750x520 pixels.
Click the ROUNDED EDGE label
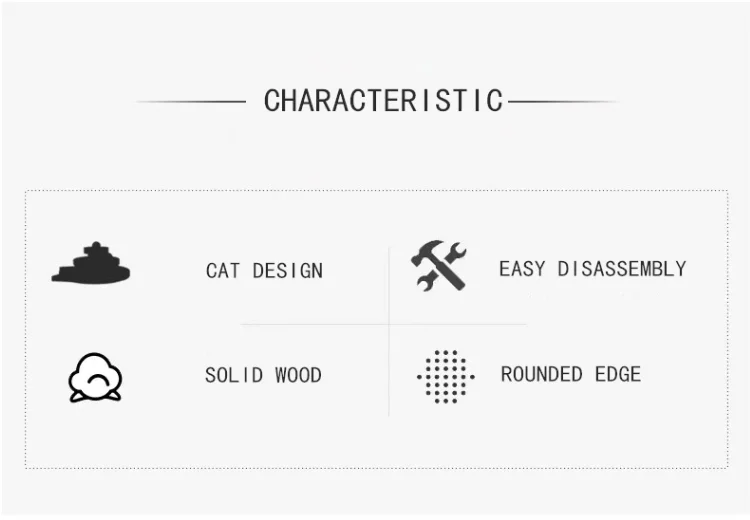[x=570, y=374]
